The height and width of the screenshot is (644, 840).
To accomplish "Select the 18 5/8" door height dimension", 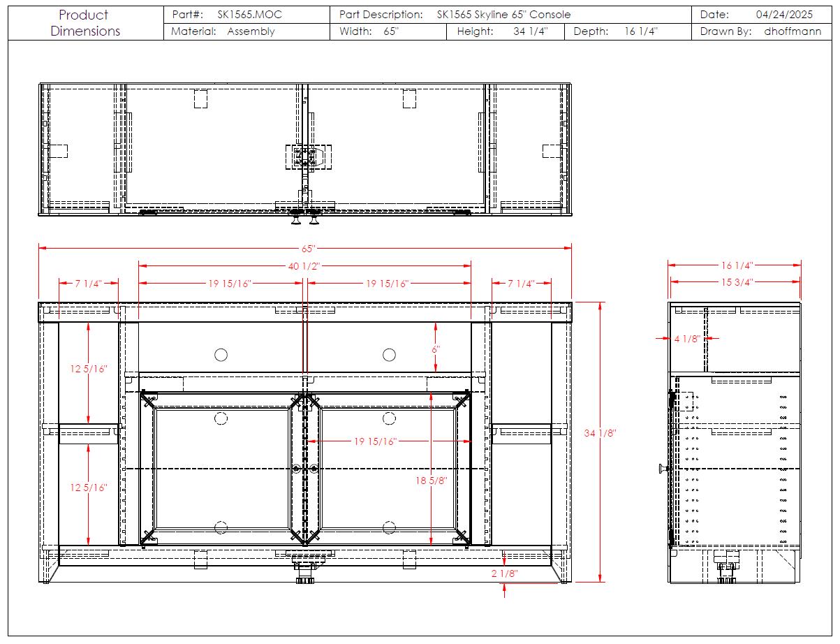I will click(431, 481).
